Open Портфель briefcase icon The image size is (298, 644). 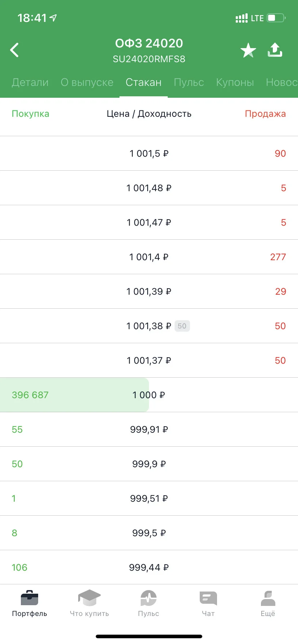tap(30, 598)
